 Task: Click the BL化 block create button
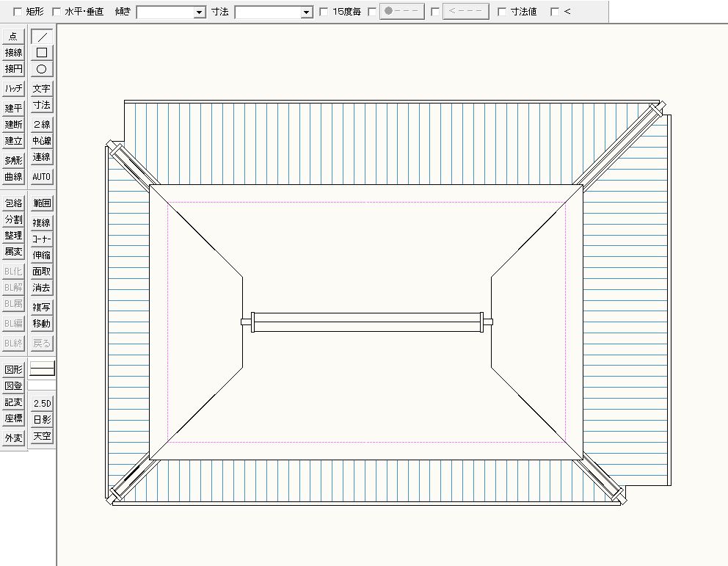tap(13, 271)
